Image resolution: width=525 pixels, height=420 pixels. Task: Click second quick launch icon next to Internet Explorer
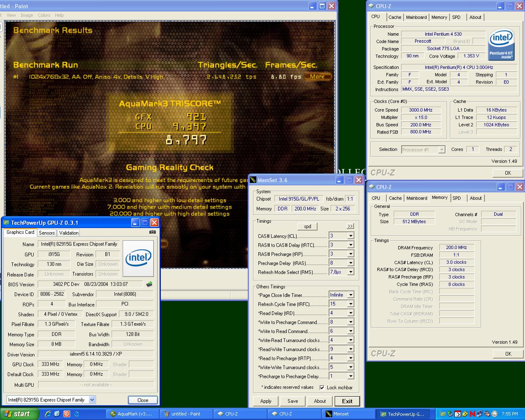[57, 414]
